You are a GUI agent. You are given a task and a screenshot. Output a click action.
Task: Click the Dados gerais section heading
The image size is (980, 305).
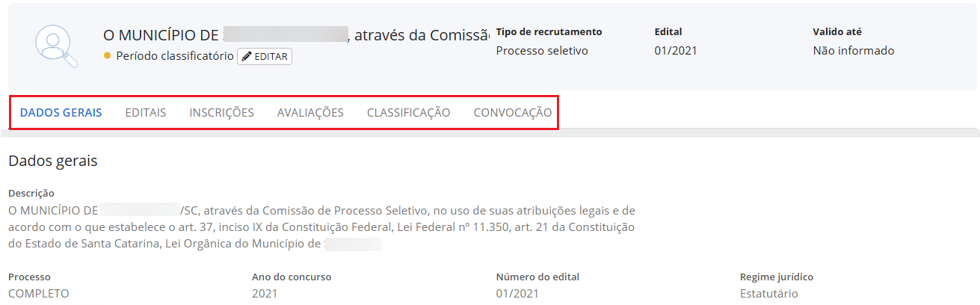click(x=53, y=160)
